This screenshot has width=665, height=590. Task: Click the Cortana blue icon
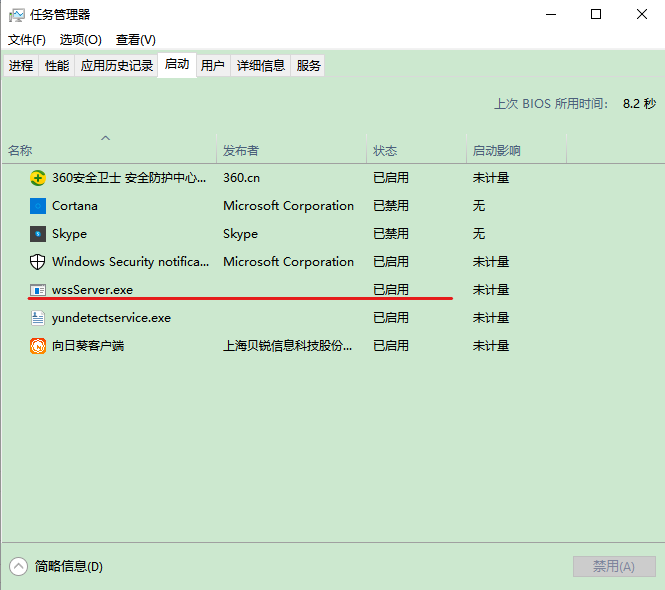point(38,206)
